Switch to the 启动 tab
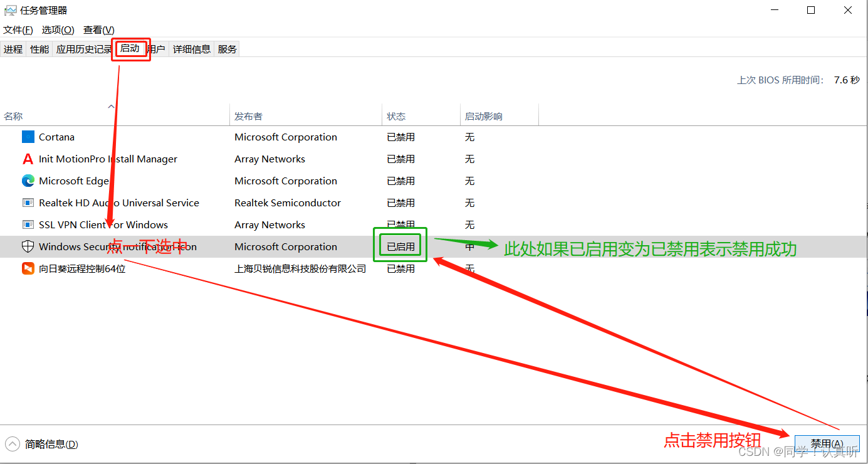The image size is (868, 464). pyautogui.click(x=130, y=48)
